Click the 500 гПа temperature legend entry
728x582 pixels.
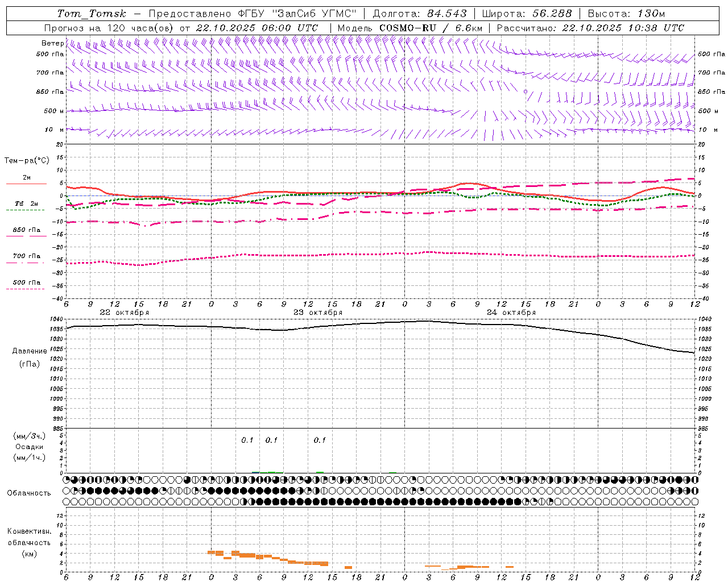pos(27,282)
